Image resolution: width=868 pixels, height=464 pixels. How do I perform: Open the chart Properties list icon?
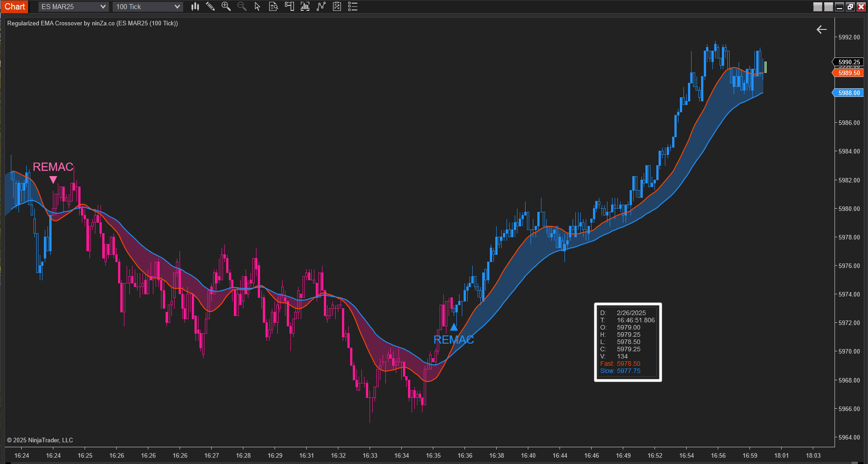(353, 6)
